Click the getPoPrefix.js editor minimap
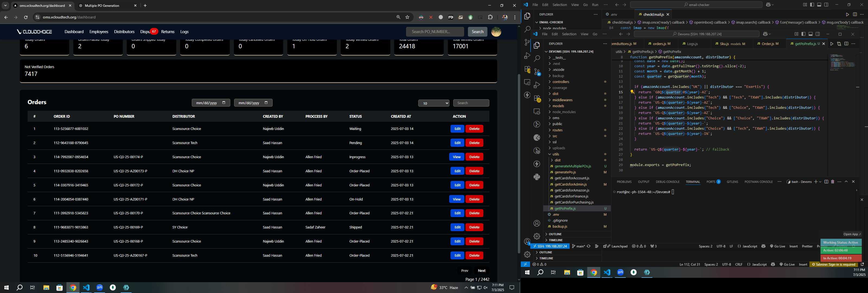This screenshot has width=868, height=293. tap(843, 62)
